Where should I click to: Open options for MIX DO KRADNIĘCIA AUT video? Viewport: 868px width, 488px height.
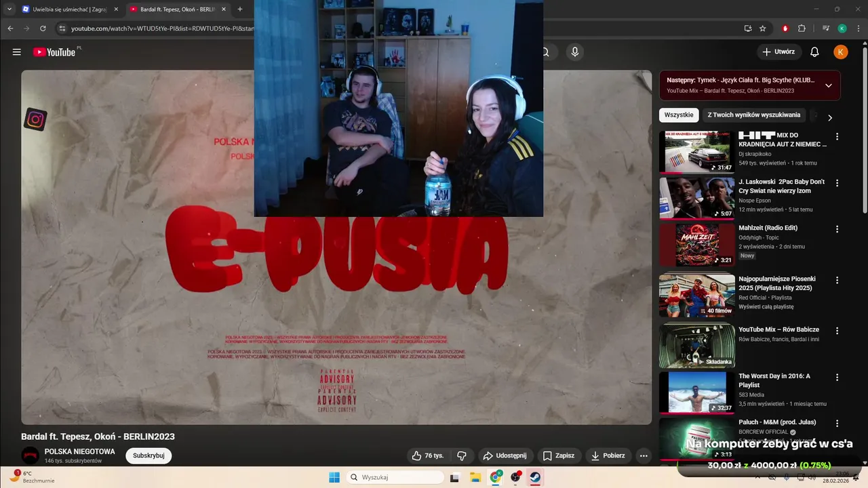point(837,136)
